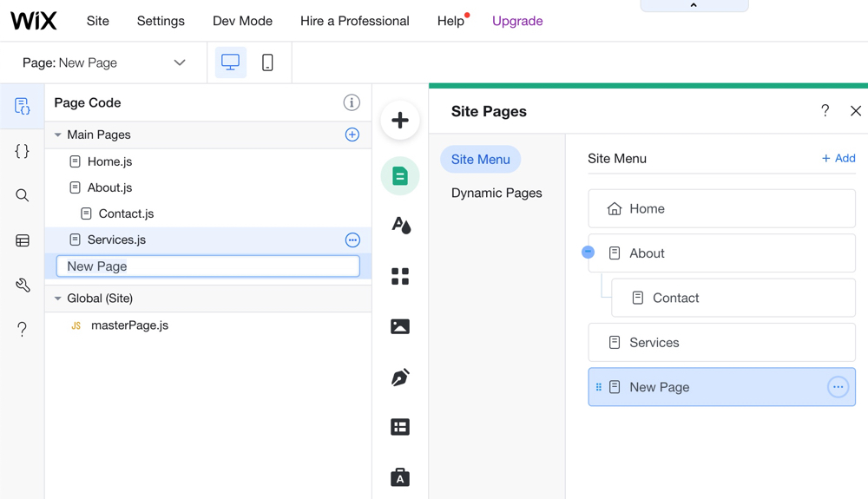This screenshot has height=499, width=868.
Task: Click the Site Pages panel title
Action: click(489, 111)
